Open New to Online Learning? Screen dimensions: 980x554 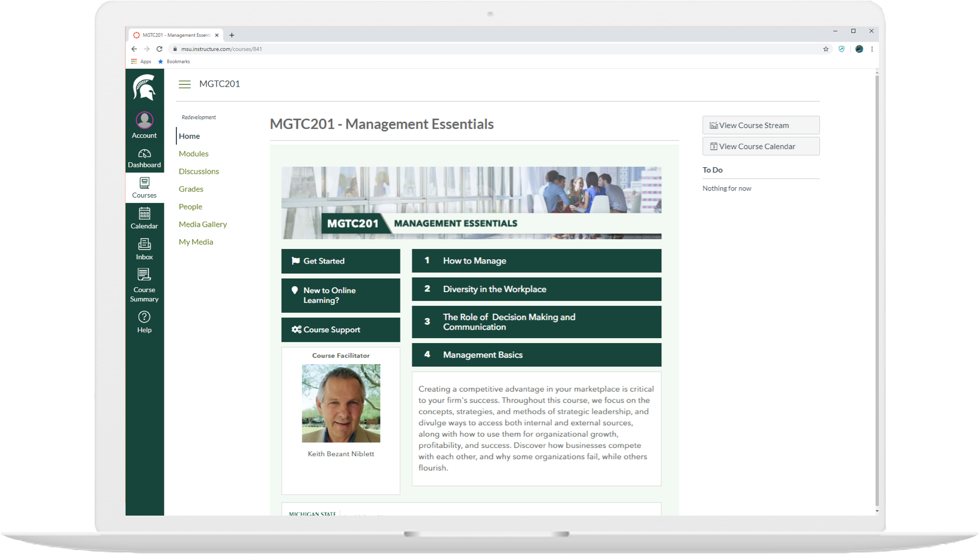click(x=341, y=295)
